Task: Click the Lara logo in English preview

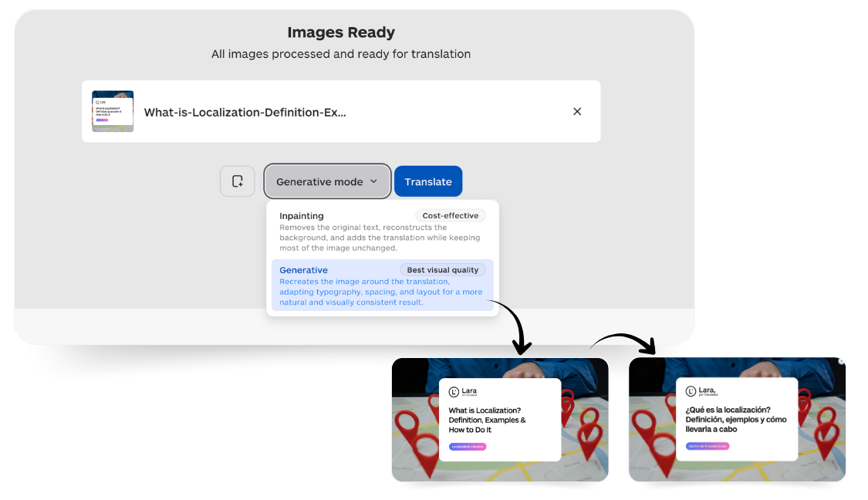Action: (x=463, y=391)
